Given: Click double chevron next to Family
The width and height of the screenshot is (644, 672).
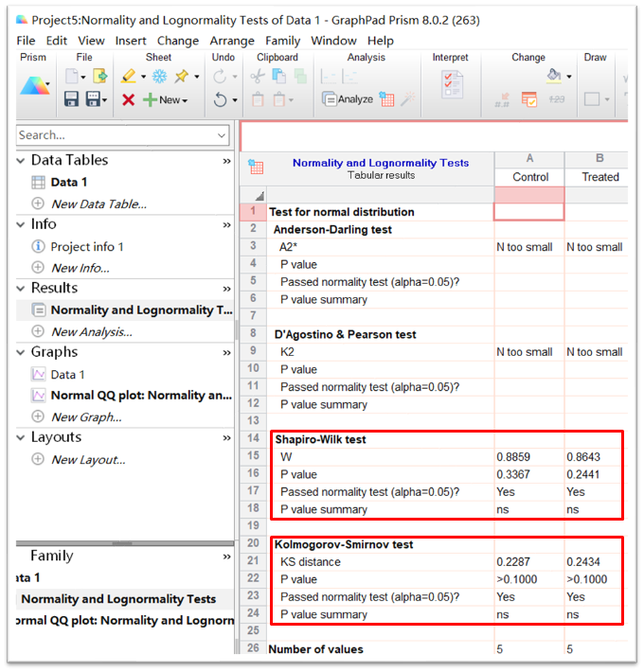Looking at the screenshot, I should (226, 557).
